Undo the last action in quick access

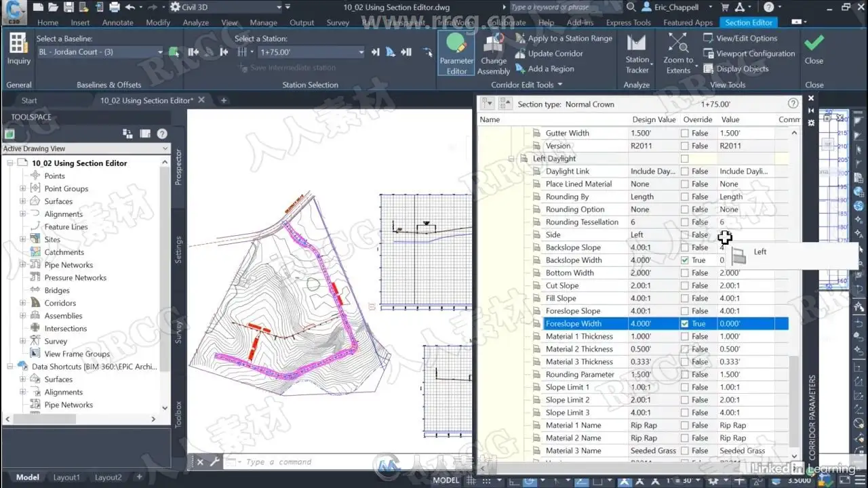coord(130,7)
